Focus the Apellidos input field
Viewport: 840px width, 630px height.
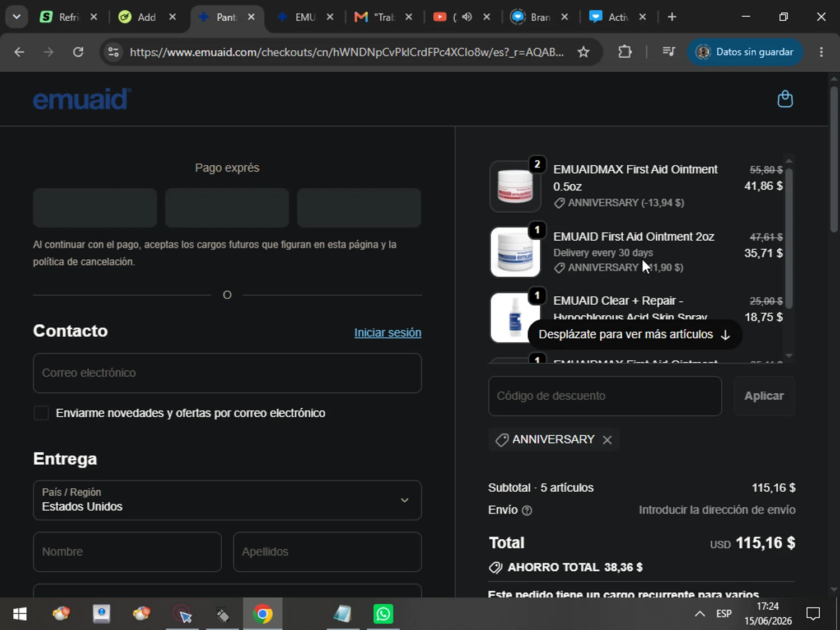[328, 552]
